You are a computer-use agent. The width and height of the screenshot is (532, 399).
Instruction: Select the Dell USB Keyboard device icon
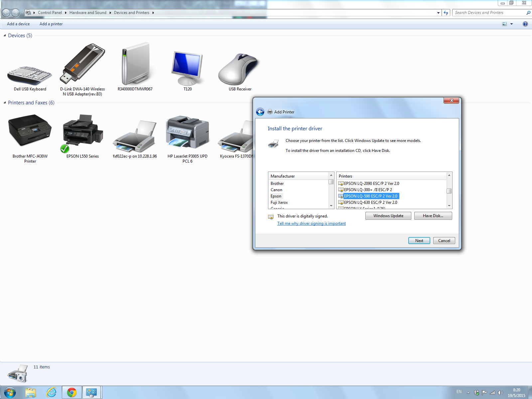click(x=30, y=75)
